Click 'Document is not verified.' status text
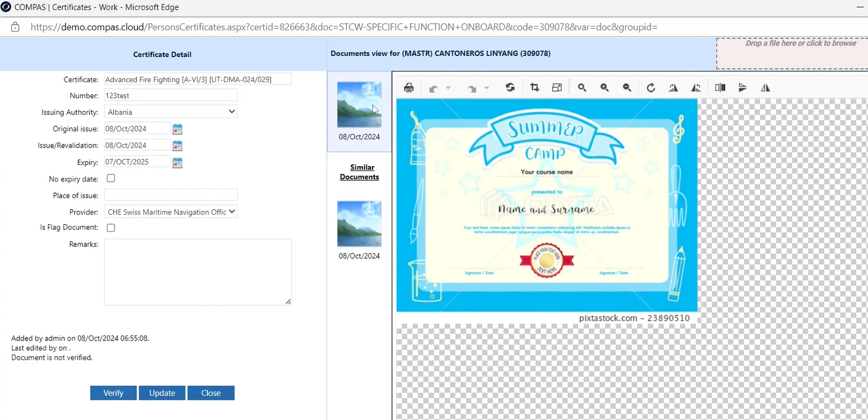The height and width of the screenshot is (420, 868). [x=52, y=357]
